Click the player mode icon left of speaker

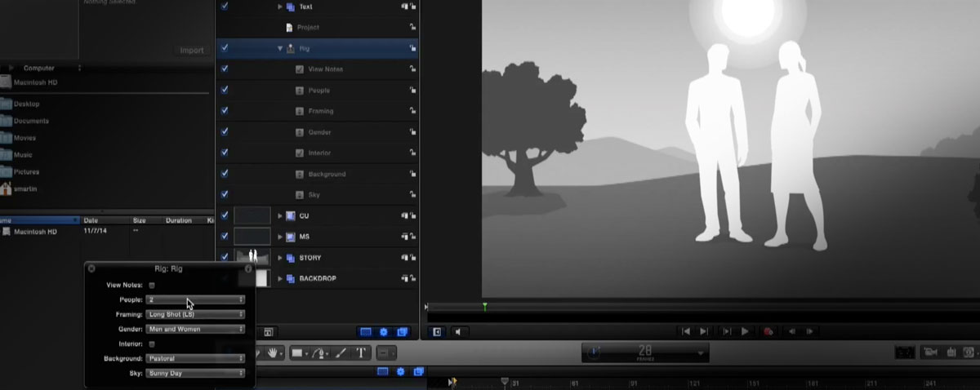(437, 331)
